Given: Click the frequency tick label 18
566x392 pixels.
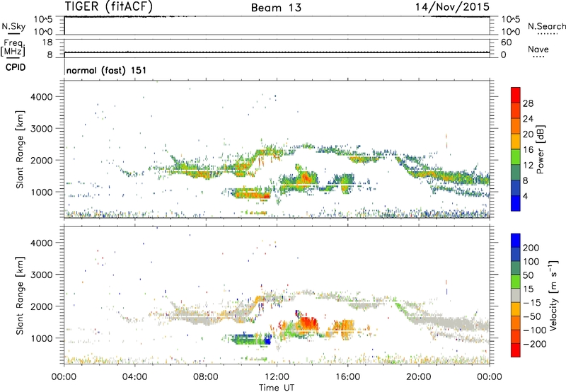Looking at the screenshot, I should pos(47,42).
